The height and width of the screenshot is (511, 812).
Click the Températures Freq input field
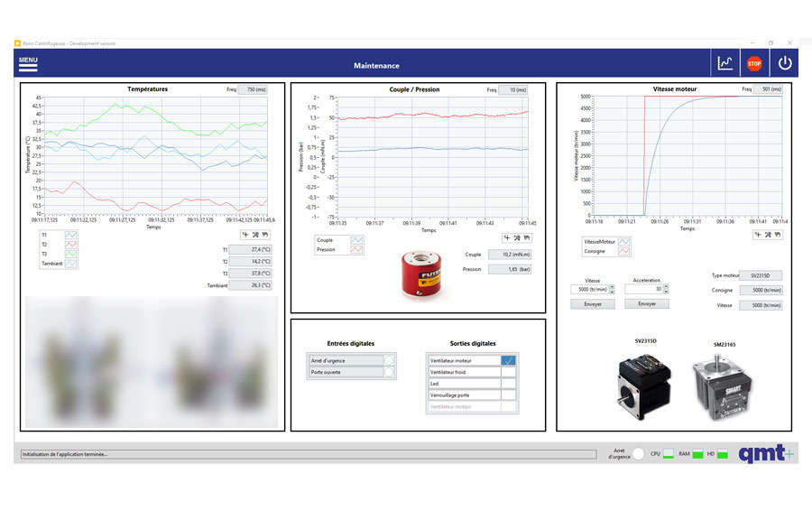(259, 89)
